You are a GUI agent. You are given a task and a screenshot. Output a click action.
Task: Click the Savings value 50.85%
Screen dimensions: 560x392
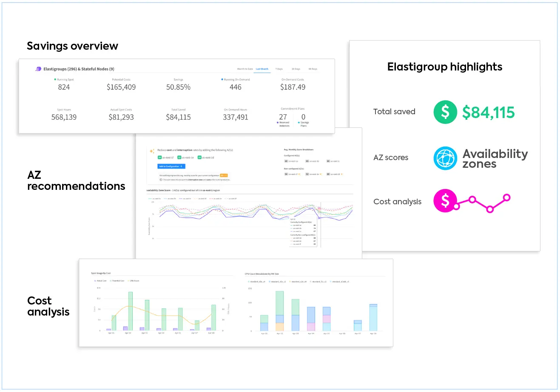coord(178,87)
